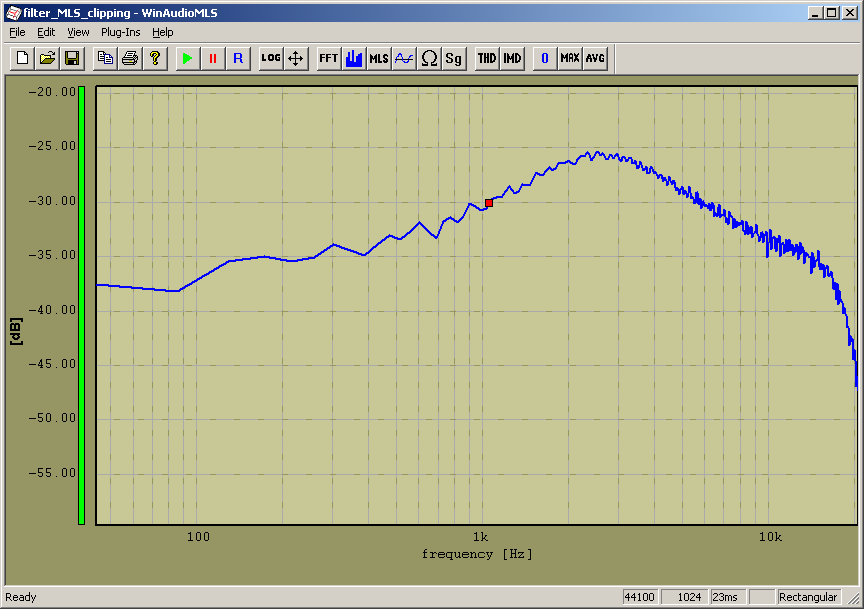Viewport: 864px width, 609px height.
Task: Save the measurement with floppy icon
Action: [x=72, y=58]
